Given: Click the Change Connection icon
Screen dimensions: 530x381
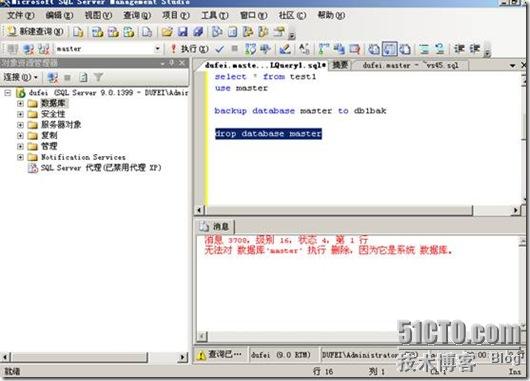Looking at the screenshot, I should [44, 49].
